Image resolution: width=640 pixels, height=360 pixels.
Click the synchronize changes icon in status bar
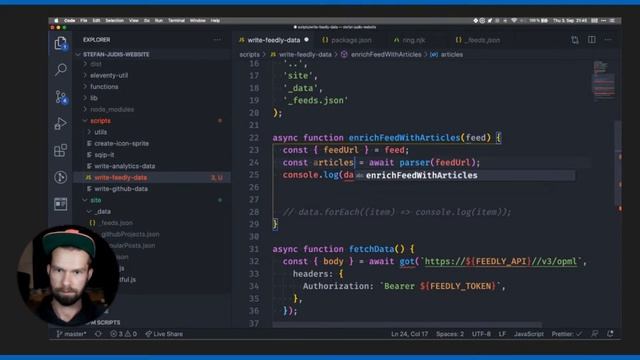coord(98,334)
